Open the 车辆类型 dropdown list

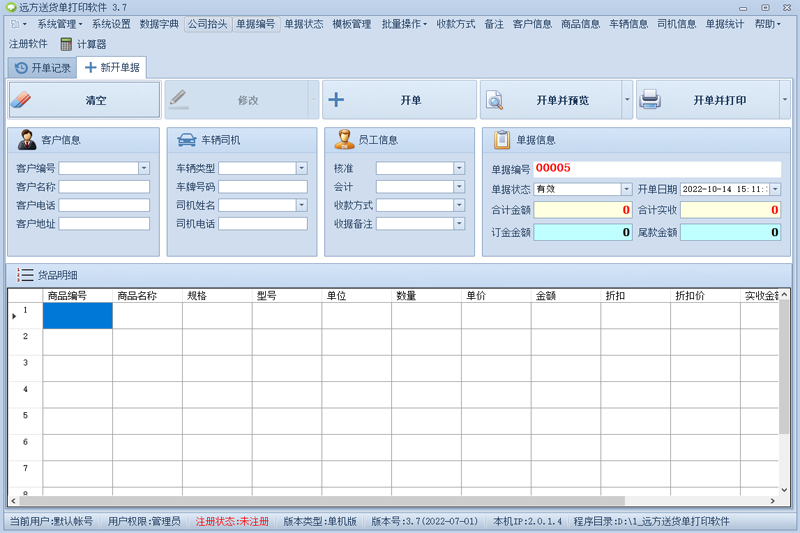(x=302, y=168)
